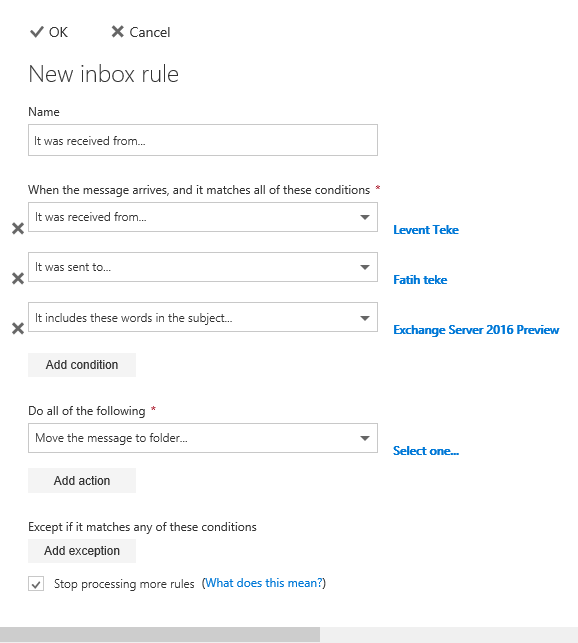Open the 'Move the message to folder' dropdown
Image resolution: width=578 pixels, height=643 pixels.
(203, 438)
